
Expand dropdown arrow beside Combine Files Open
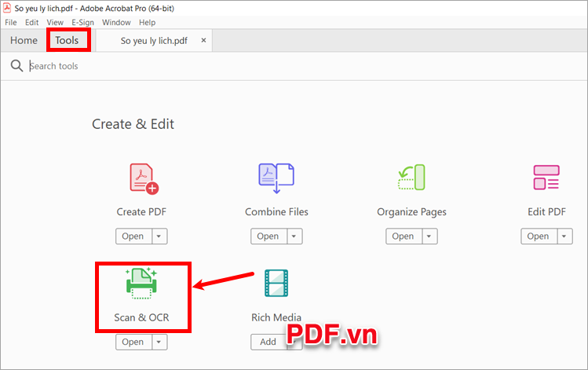click(x=294, y=236)
